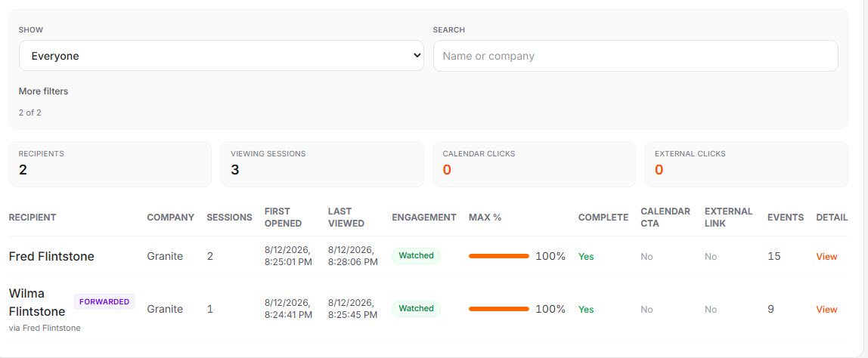Click Granite company in Wilma Flintstone's row
868x358 pixels.
point(165,309)
